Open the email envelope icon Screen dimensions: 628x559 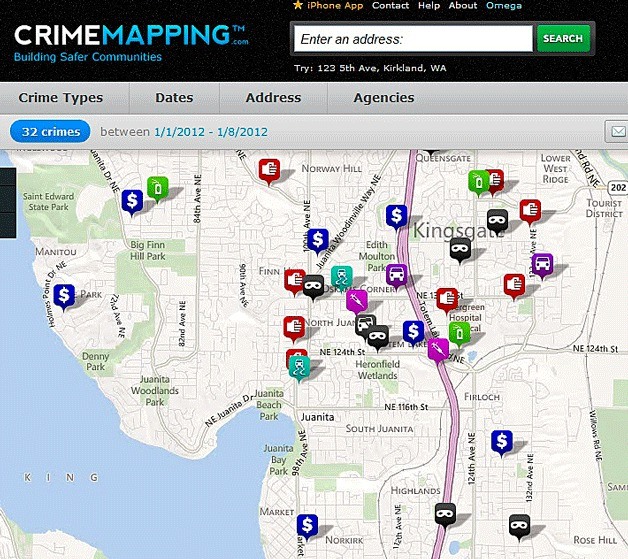[617, 131]
